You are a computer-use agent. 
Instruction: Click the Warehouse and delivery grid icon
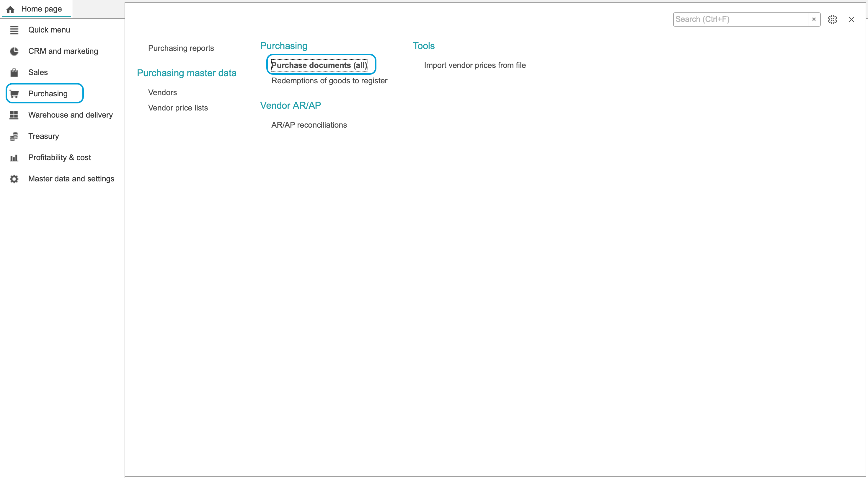(x=14, y=115)
